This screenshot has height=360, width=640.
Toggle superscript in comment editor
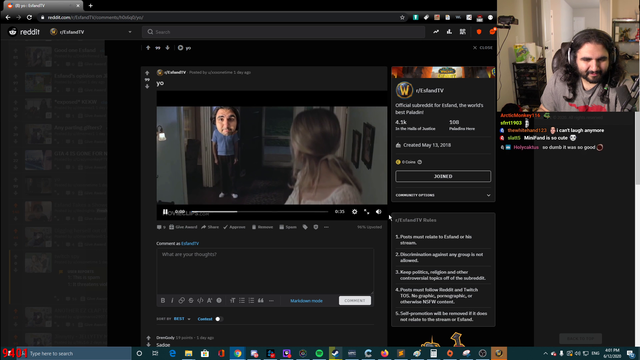pos(210,300)
